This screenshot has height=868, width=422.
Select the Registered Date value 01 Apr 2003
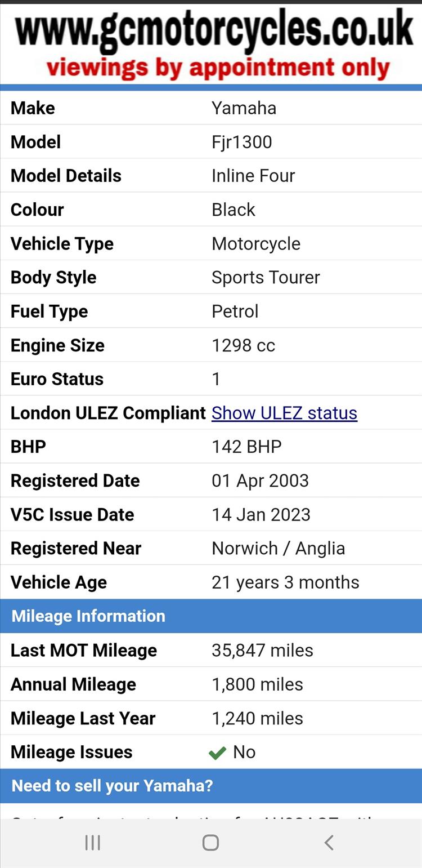pyautogui.click(x=260, y=480)
